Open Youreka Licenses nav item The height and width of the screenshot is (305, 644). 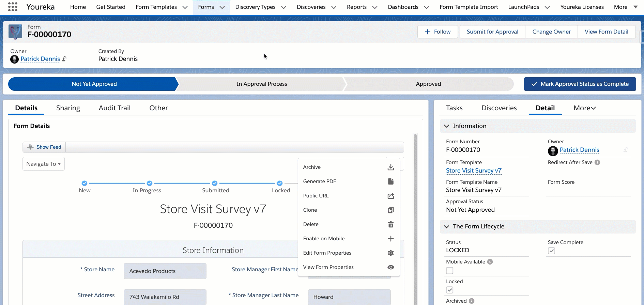(582, 7)
